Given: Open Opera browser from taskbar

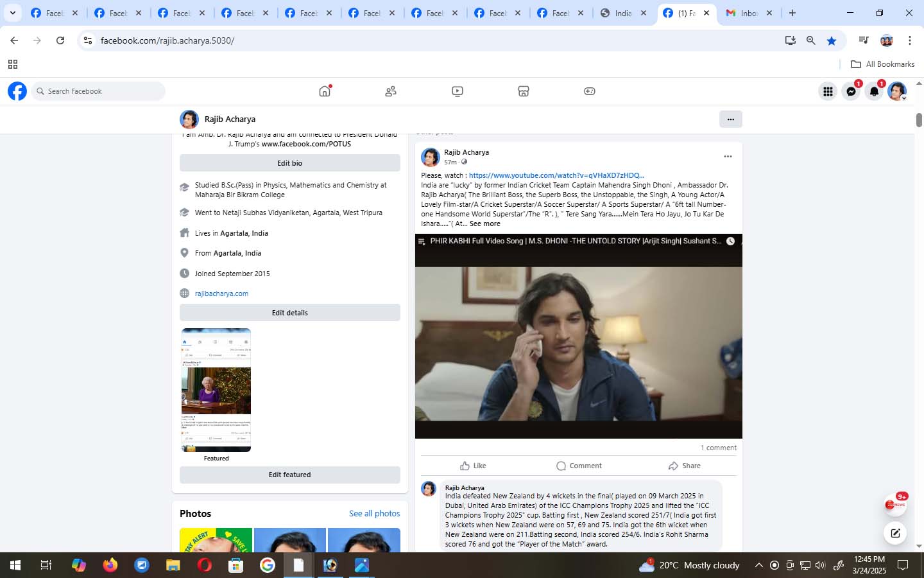Looking at the screenshot, I should (x=204, y=565).
